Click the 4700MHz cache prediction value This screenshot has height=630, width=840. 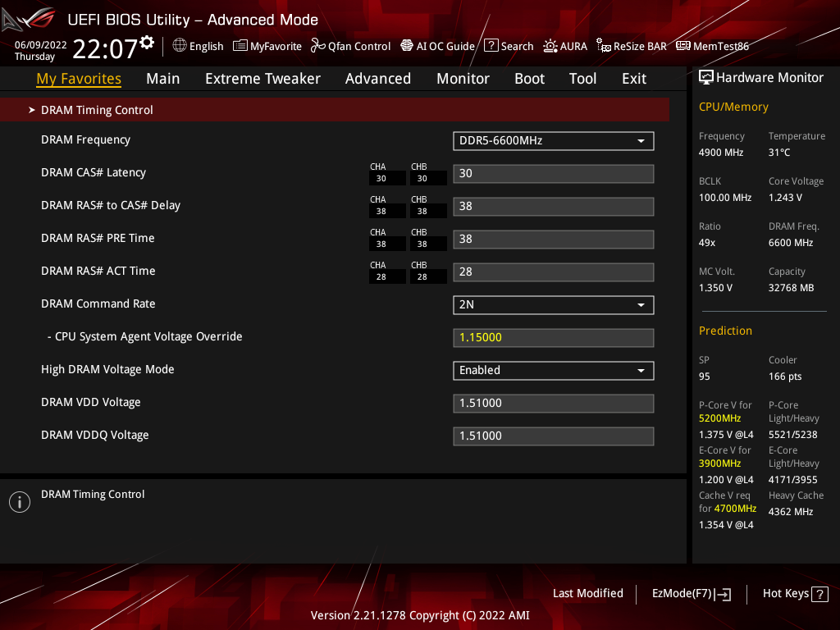pos(735,509)
